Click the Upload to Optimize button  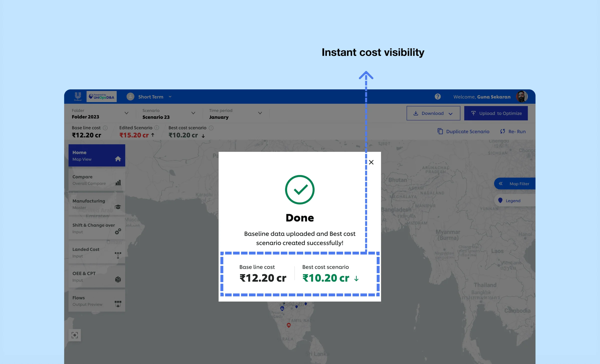[x=496, y=113]
